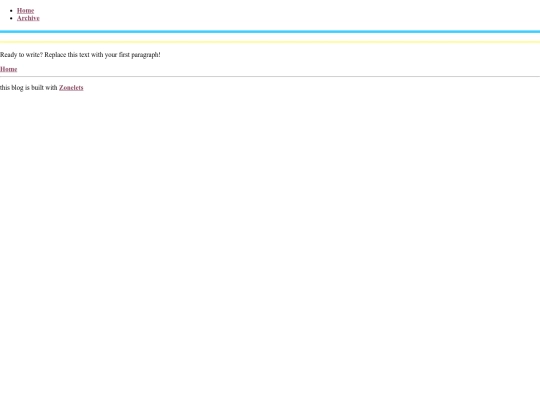
Task: Follow the Home link below the paragraph
Action: point(9,69)
